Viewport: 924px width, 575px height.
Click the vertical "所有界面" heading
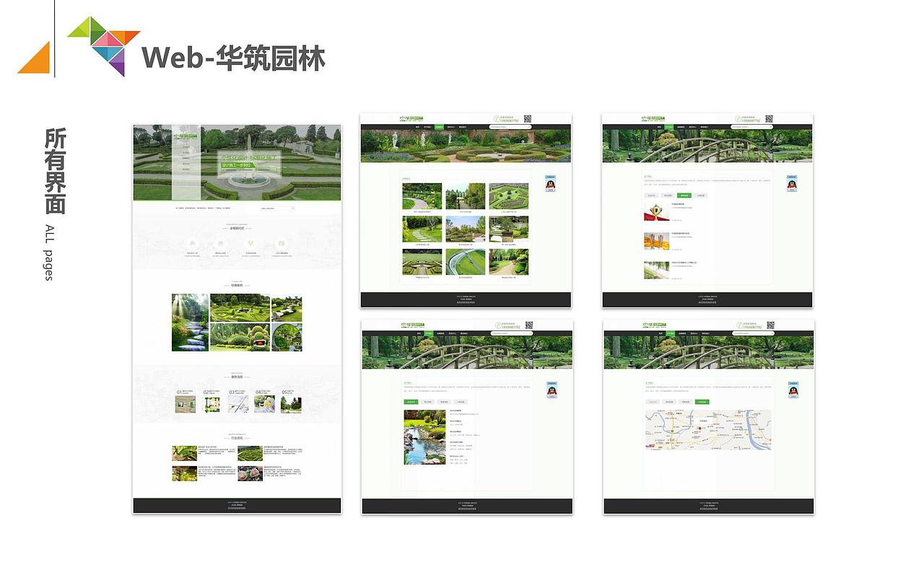click(56, 172)
